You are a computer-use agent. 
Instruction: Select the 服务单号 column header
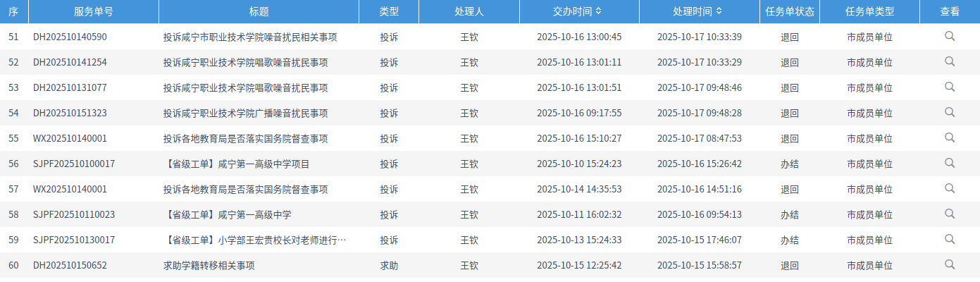93,11
